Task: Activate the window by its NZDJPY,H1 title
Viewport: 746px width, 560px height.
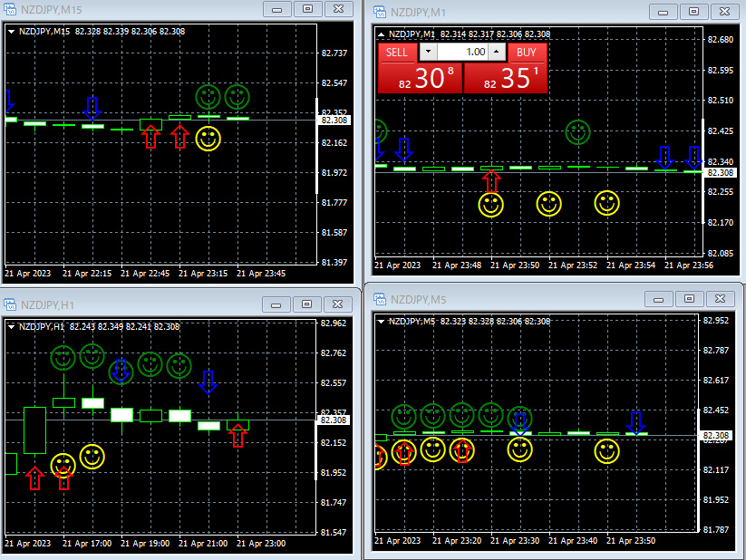Action: (47, 305)
